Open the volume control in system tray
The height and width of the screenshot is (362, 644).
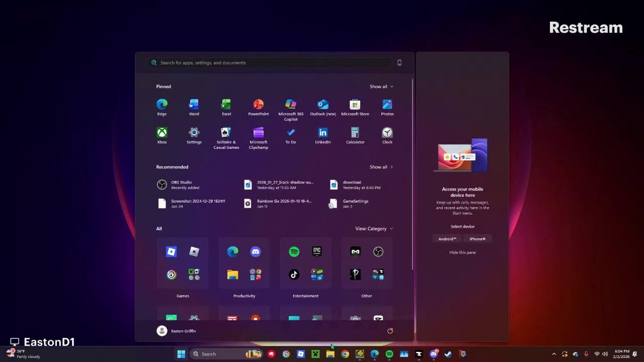tap(605, 354)
